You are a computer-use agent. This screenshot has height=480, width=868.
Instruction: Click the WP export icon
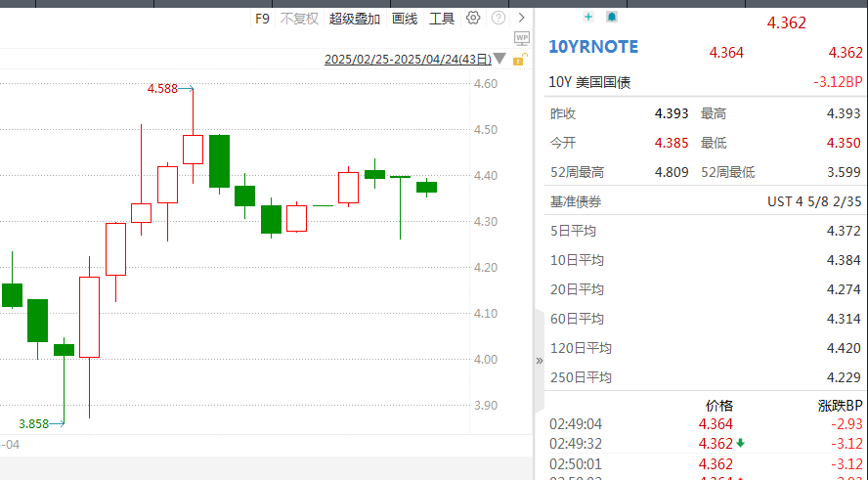(521, 38)
